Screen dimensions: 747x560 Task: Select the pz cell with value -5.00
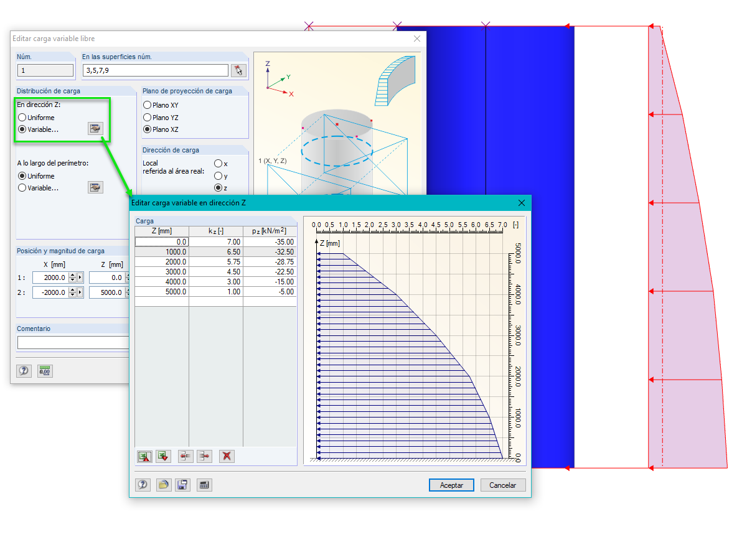270,292
